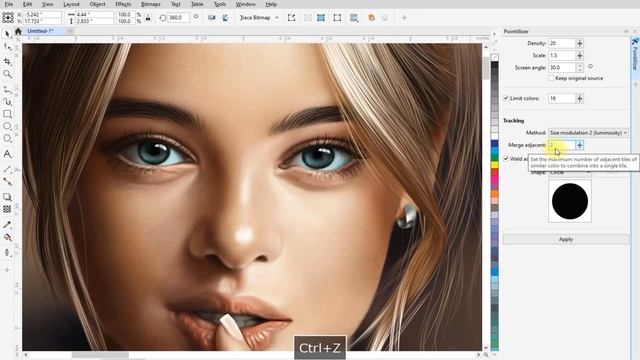
Task: Select the Artistic Media tool
Action: click(x=7, y=102)
